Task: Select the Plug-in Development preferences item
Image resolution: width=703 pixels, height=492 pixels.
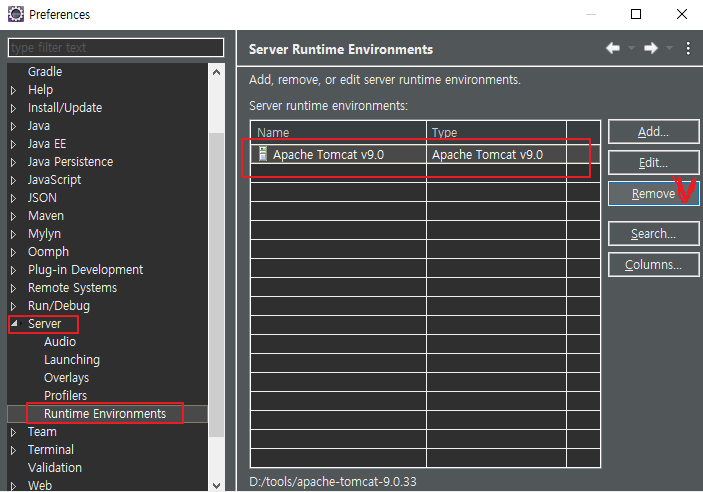Action: (85, 270)
